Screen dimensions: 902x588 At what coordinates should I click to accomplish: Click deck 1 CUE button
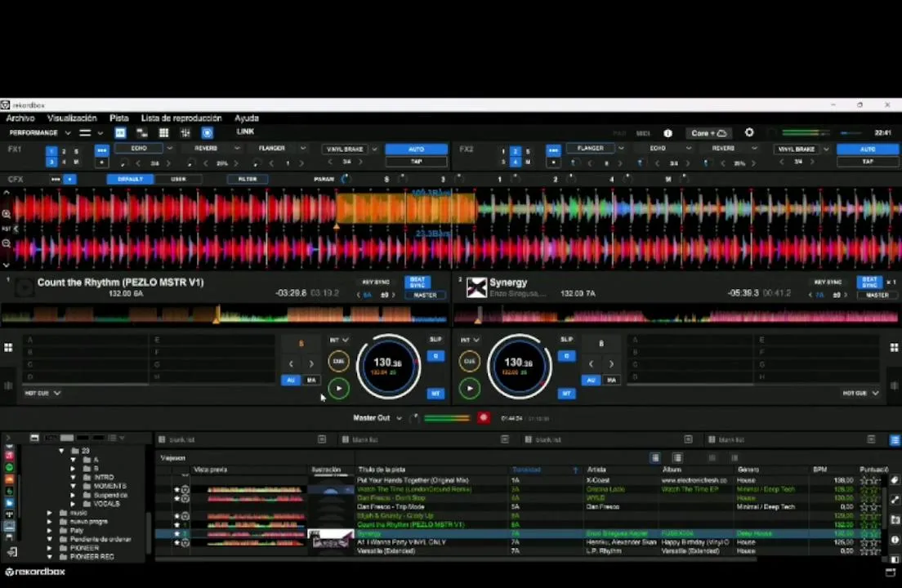pyautogui.click(x=339, y=361)
